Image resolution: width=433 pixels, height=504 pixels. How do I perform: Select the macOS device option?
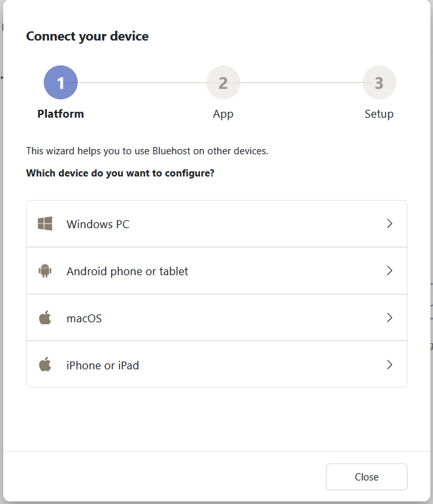tap(84, 318)
